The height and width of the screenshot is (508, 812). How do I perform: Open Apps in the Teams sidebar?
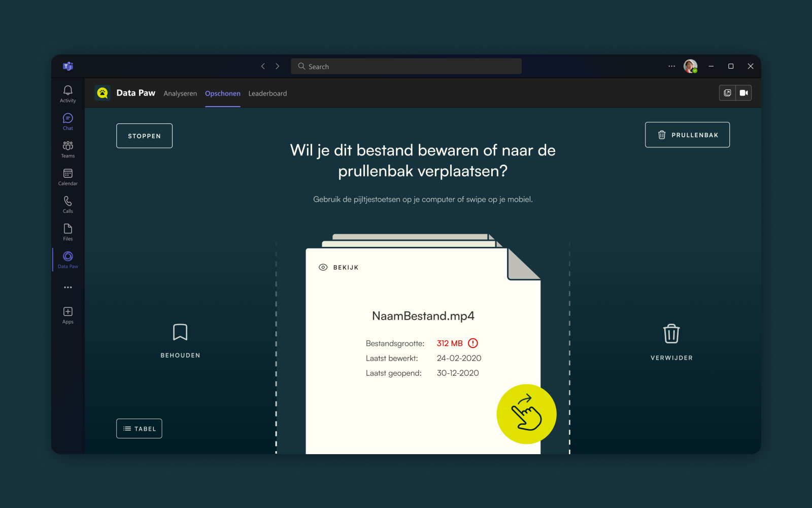tap(67, 313)
